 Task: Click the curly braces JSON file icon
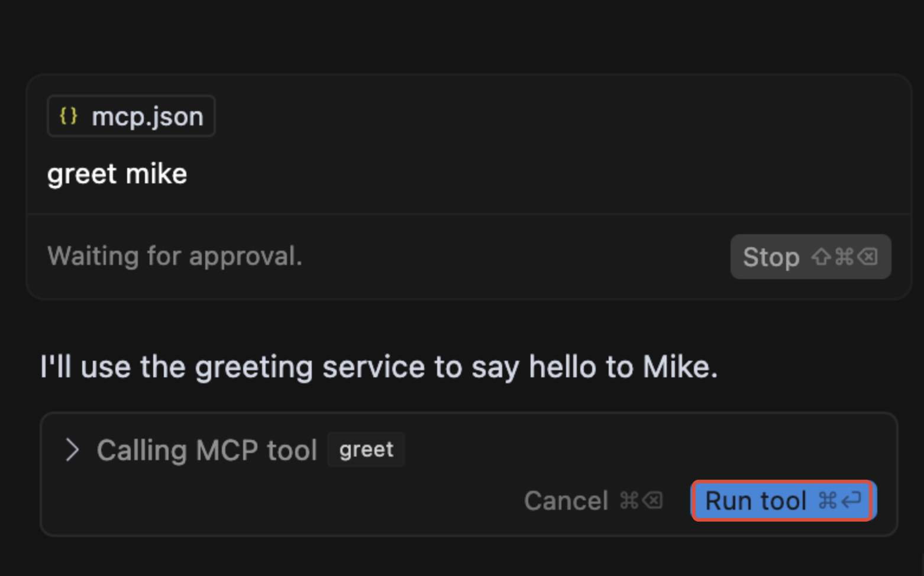click(x=69, y=116)
